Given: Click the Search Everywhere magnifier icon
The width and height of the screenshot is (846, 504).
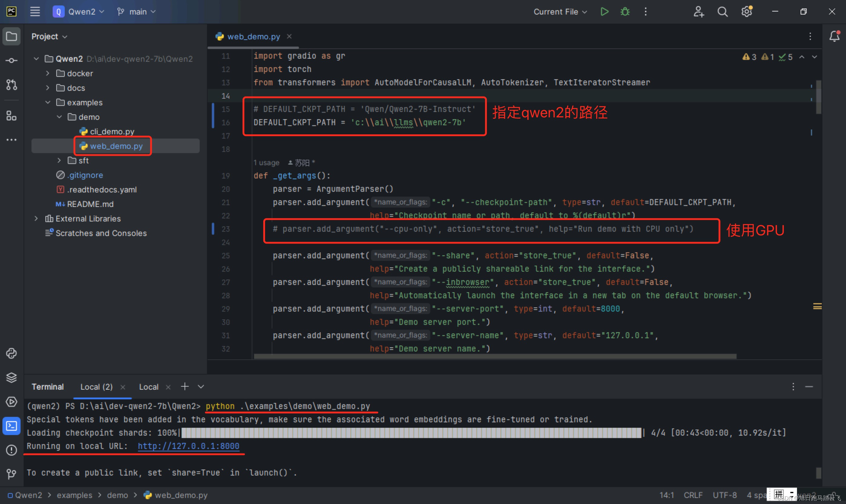Looking at the screenshot, I should [x=722, y=11].
